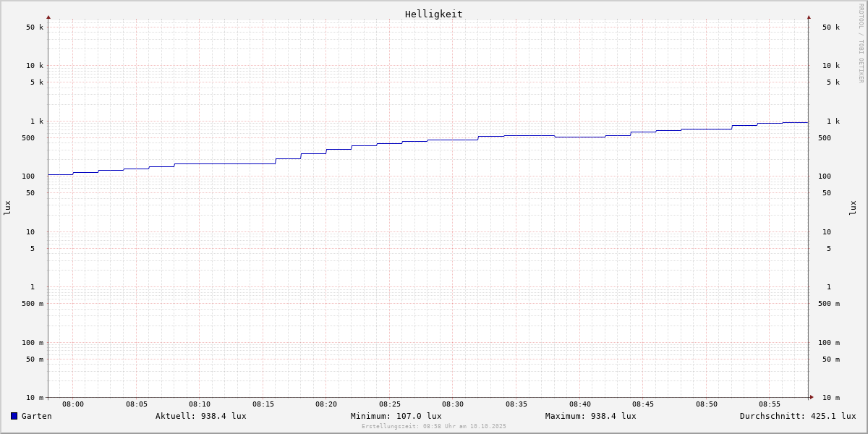Click the blue Garten legend color box

[x=14, y=416]
